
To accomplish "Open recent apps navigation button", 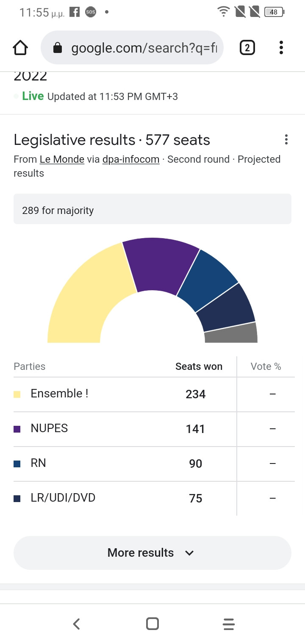I will point(228,624).
